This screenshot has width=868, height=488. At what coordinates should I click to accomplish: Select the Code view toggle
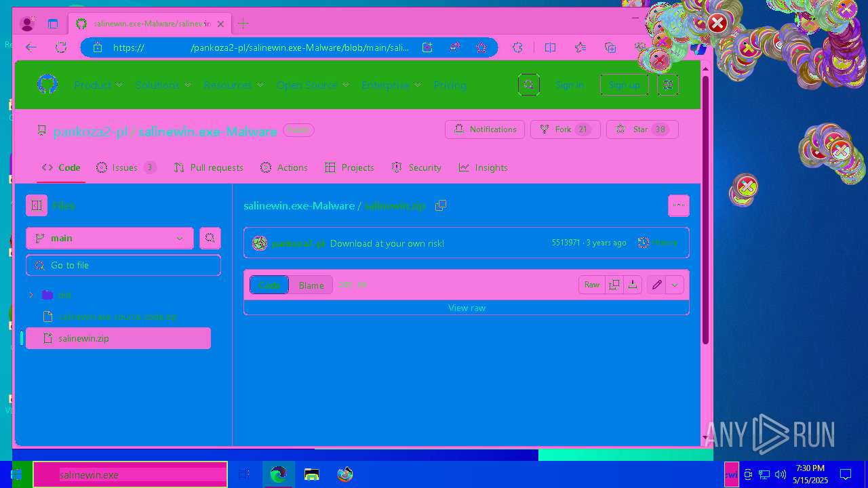(269, 285)
